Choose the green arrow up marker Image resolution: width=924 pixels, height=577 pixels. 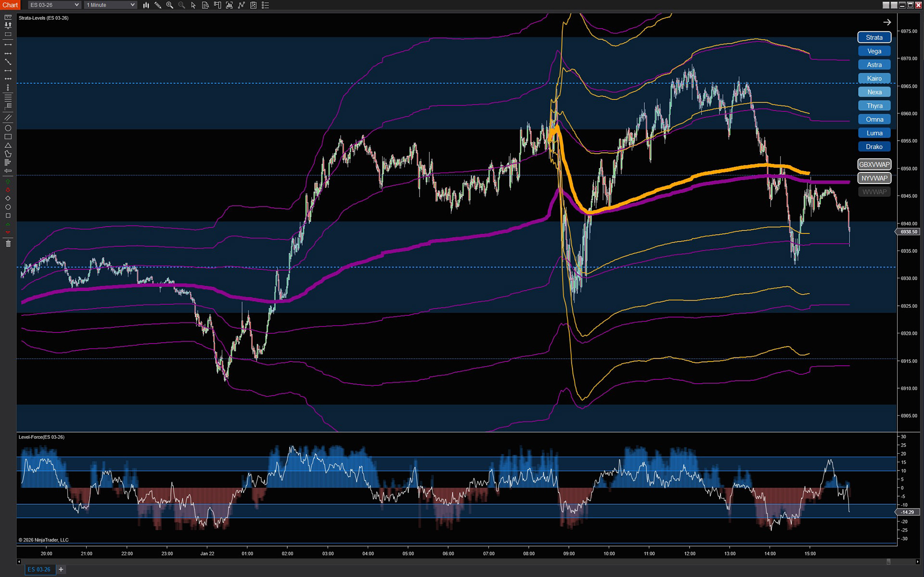pos(8,182)
